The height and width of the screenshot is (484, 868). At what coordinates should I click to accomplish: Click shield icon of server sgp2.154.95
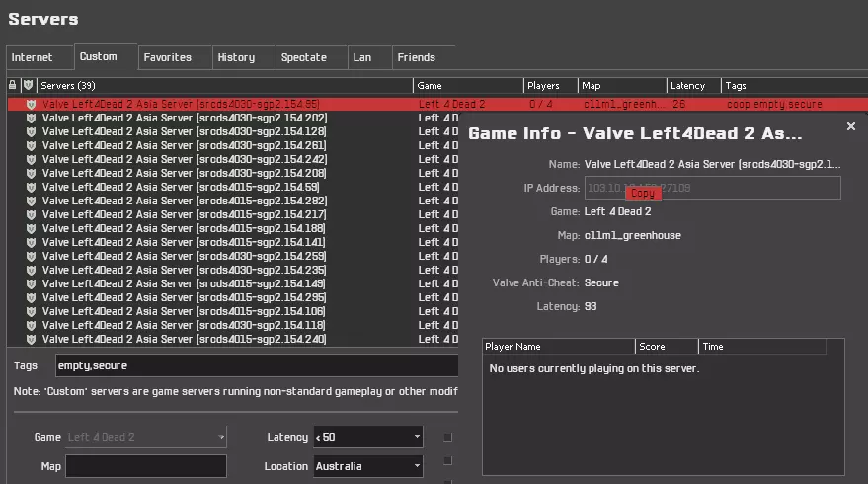click(x=31, y=104)
